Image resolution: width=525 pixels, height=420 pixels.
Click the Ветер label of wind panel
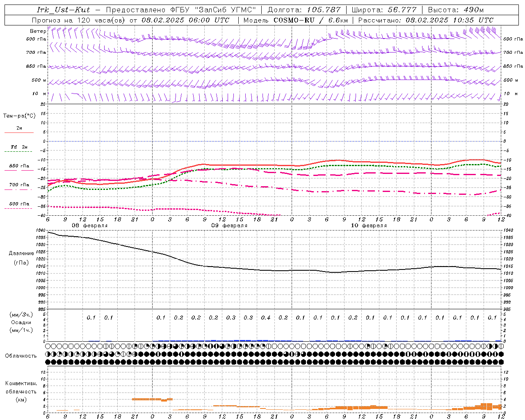coord(38,31)
